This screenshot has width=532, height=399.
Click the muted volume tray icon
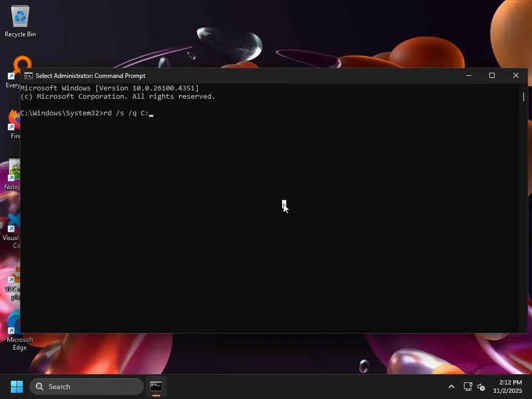(481, 387)
